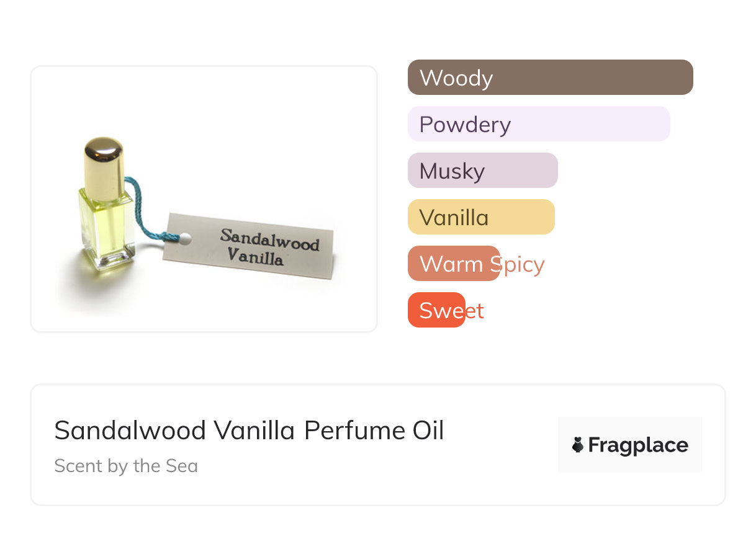This screenshot has width=756, height=536.
Task: Select the Powdery accord bar
Action: point(538,124)
